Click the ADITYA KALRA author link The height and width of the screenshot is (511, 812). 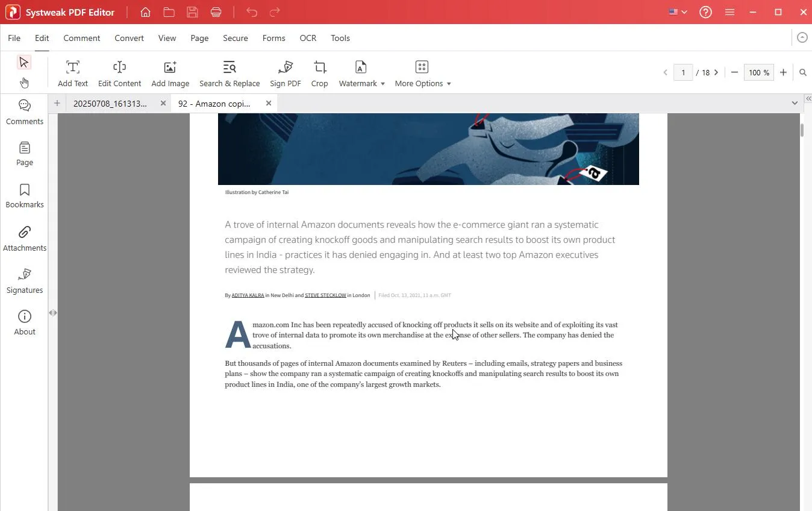[248, 295]
